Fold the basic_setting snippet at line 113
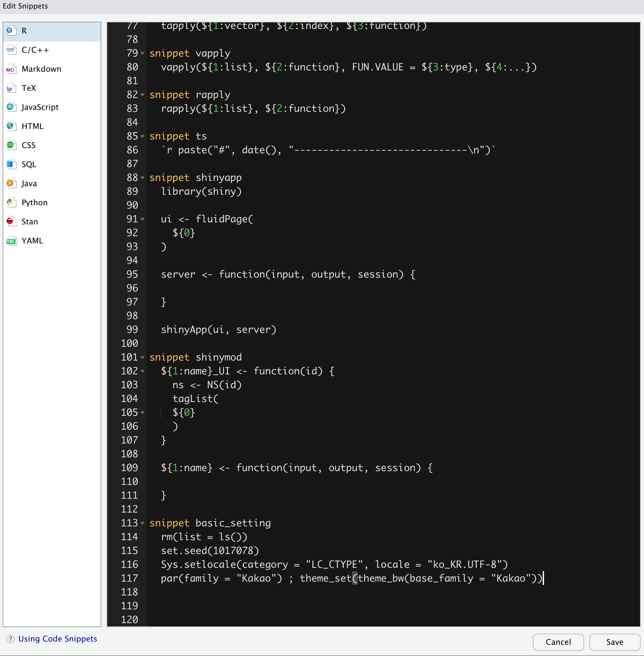 click(x=142, y=523)
